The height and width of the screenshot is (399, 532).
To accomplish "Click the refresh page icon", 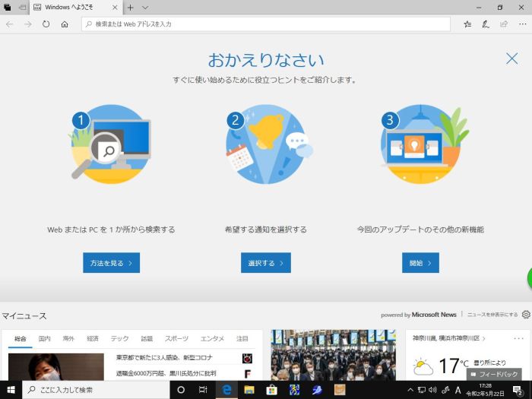I will [46, 24].
